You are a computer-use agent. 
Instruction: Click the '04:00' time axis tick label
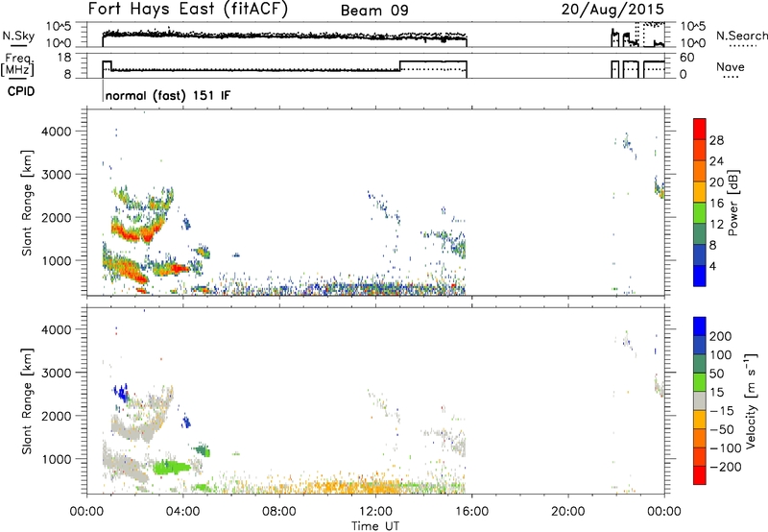point(183,512)
